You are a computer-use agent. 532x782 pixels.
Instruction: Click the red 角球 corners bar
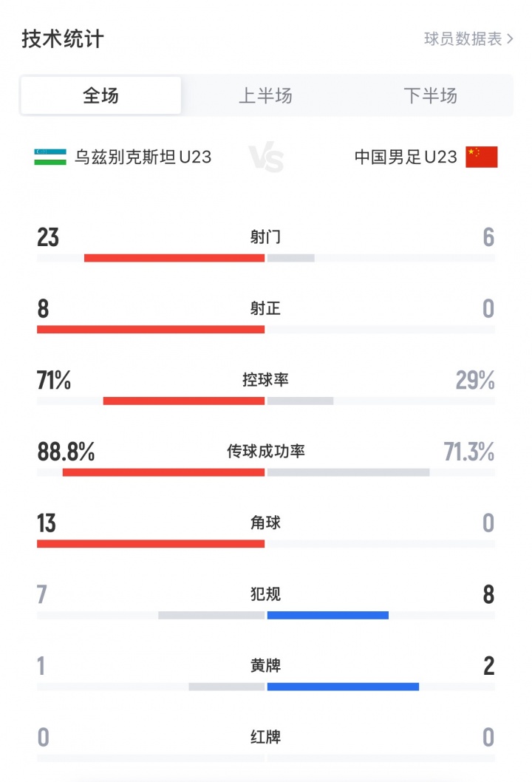tap(151, 544)
